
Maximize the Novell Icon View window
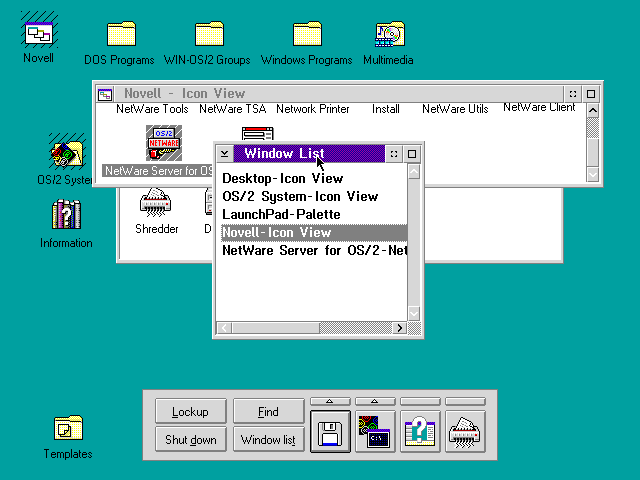point(591,94)
